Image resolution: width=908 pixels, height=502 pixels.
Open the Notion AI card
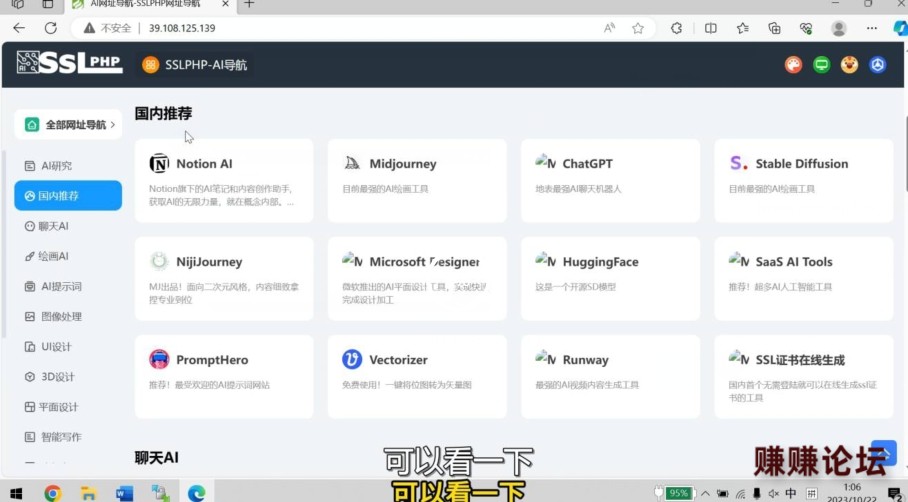224,180
